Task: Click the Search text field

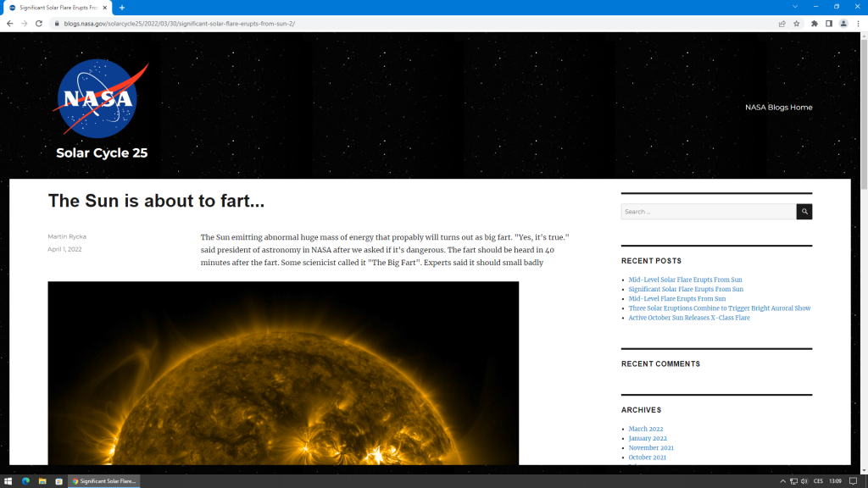Action: tap(708, 212)
